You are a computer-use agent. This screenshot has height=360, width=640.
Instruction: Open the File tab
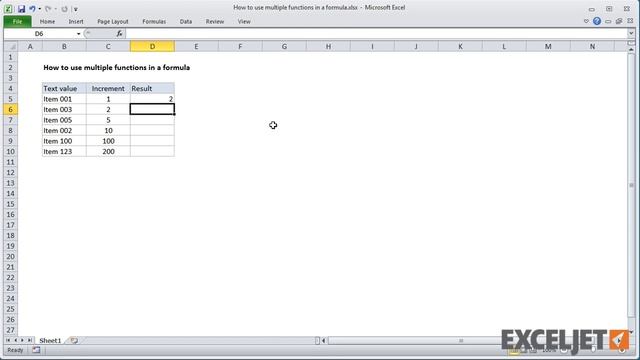[18, 21]
